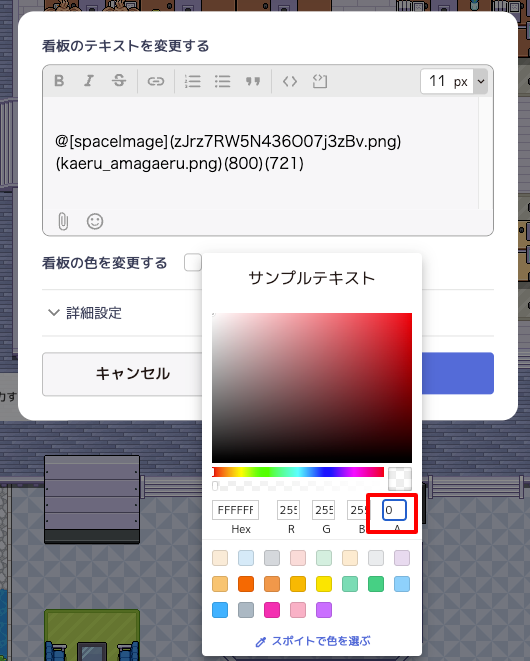530x661 pixels.
Task: Click the サンプルテキスト preview text
Action: point(312,278)
